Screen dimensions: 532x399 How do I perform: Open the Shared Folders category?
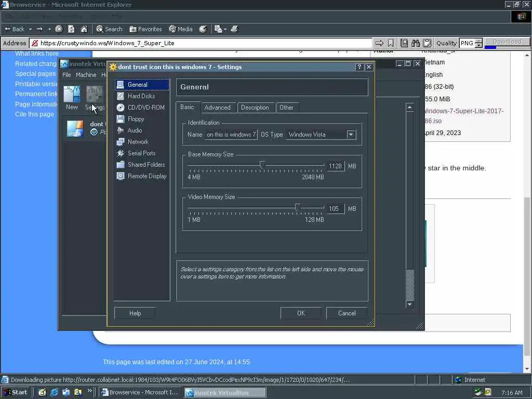tap(142, 165)
